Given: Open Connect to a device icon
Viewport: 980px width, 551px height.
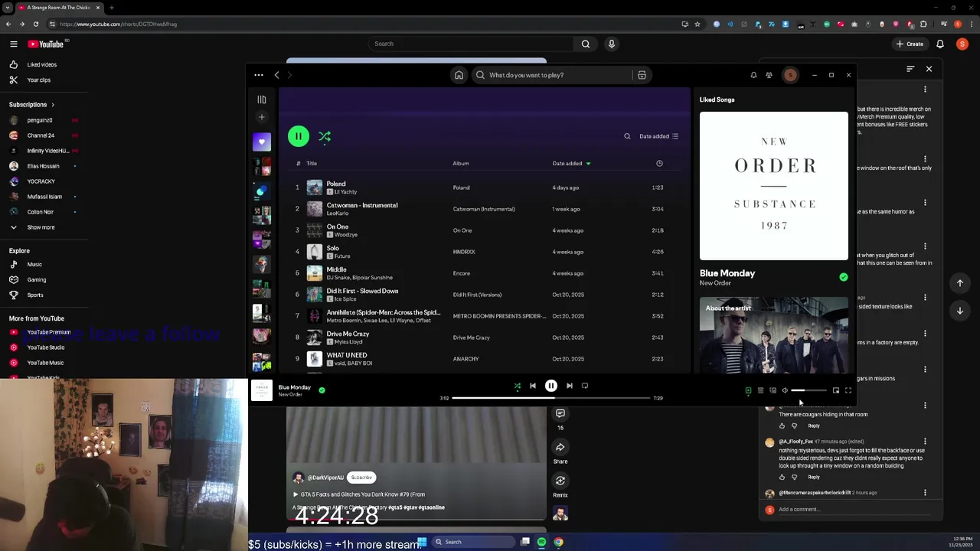Looking at the screenshot, I should pyautogui.click(x=773, y=390).
